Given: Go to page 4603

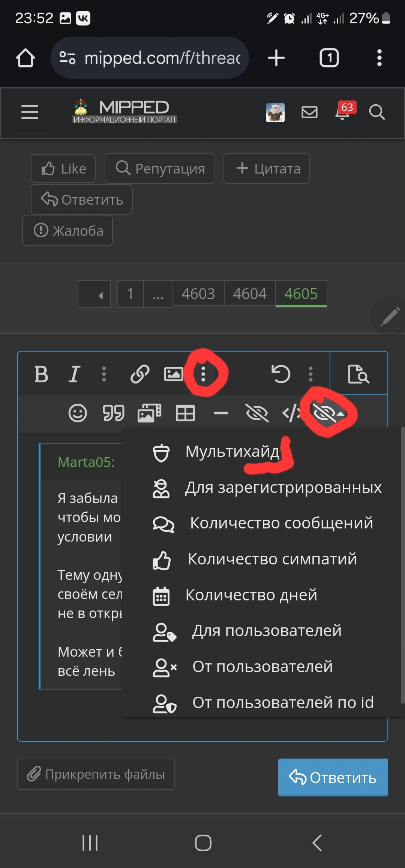Looking at the screenshot, I should [198, 294].
